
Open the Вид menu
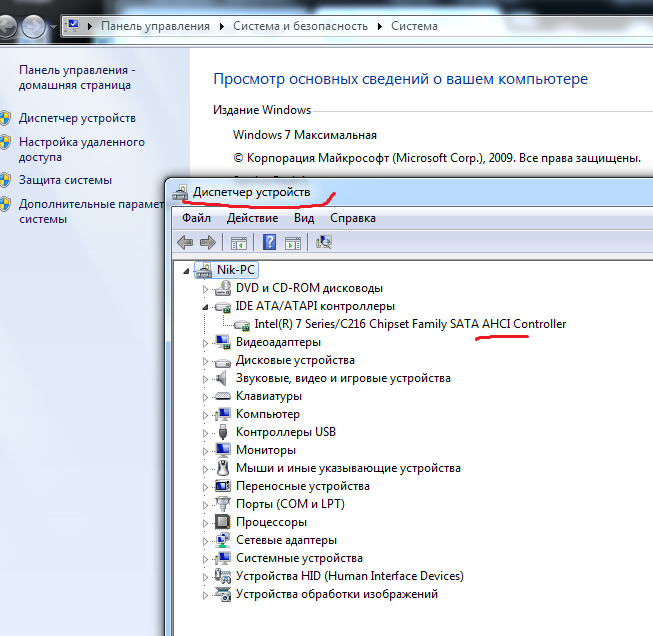[304, 218]
